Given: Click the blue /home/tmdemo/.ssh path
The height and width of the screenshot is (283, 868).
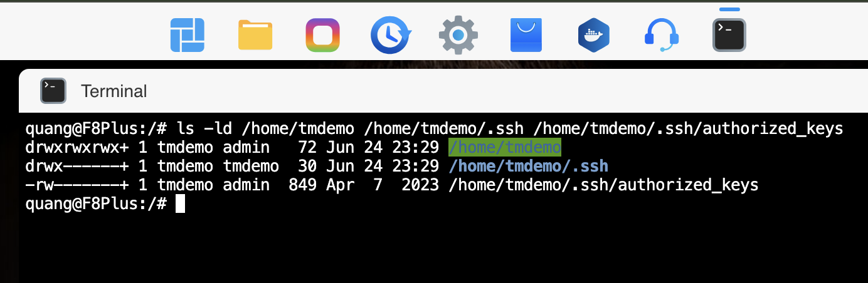Looking at the screenshot, I should tap(528, 166).
